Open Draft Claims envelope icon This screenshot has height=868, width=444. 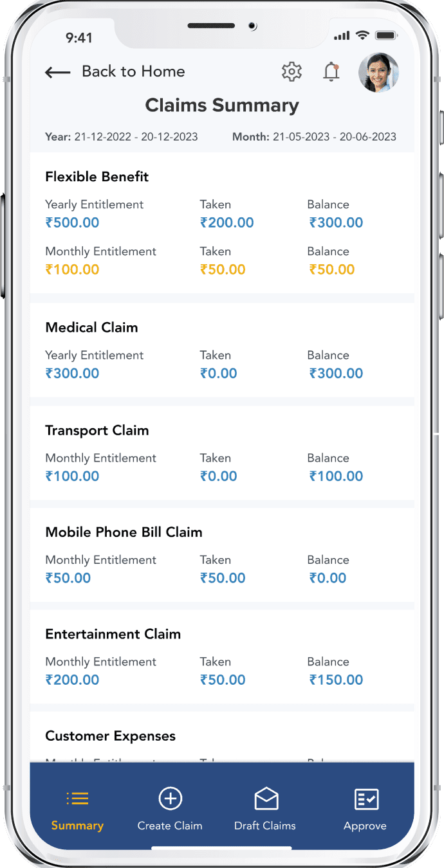[265, 799]
